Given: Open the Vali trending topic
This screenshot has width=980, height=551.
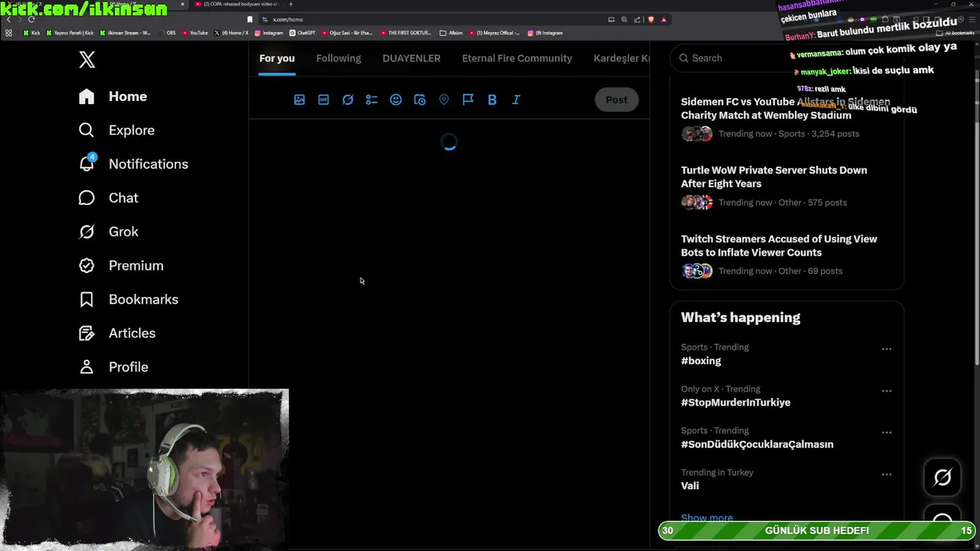Looking at the screenshot, I should [690, 485].
